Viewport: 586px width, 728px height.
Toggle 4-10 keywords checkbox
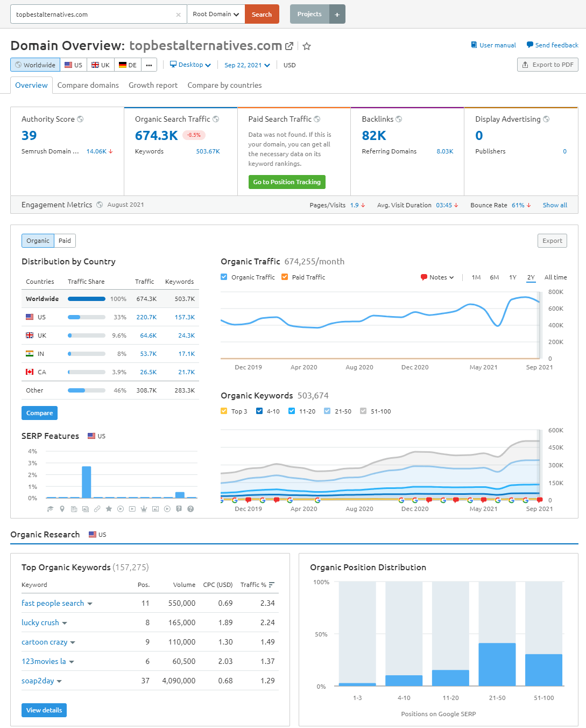coord(259,411)
